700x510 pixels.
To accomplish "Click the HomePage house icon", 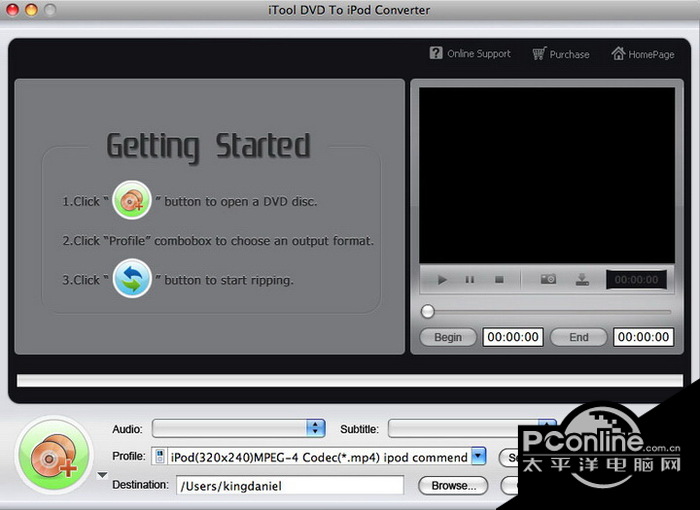I will tap(618, 53).
